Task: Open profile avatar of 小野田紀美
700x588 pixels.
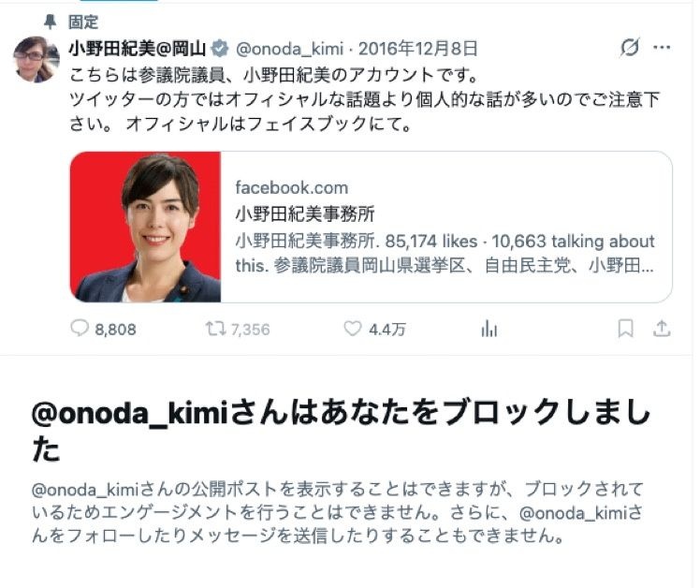Action: coord(36,59)
